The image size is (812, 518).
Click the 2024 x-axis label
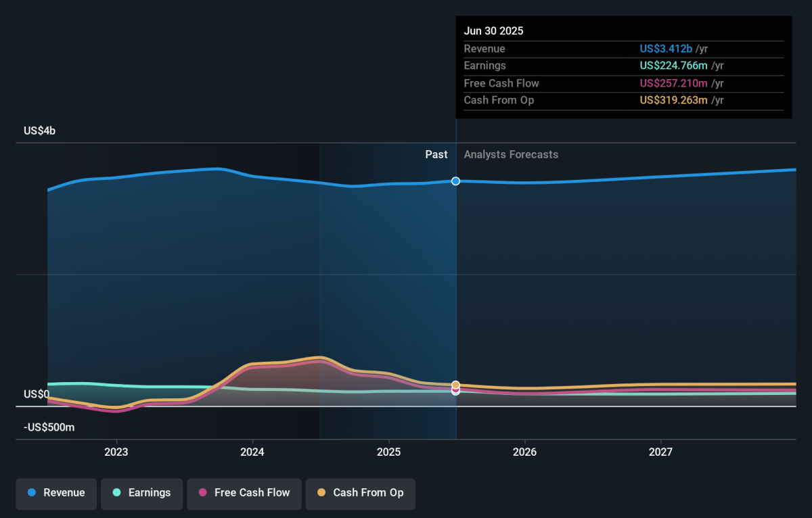pyautogui.click(x=252, y=452)
